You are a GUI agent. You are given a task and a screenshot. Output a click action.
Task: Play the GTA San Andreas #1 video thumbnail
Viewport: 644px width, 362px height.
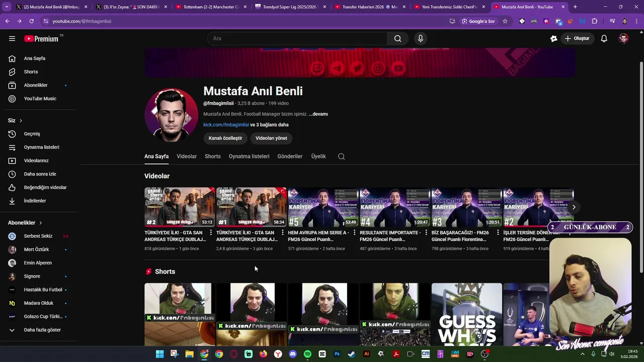coord(251,207)
